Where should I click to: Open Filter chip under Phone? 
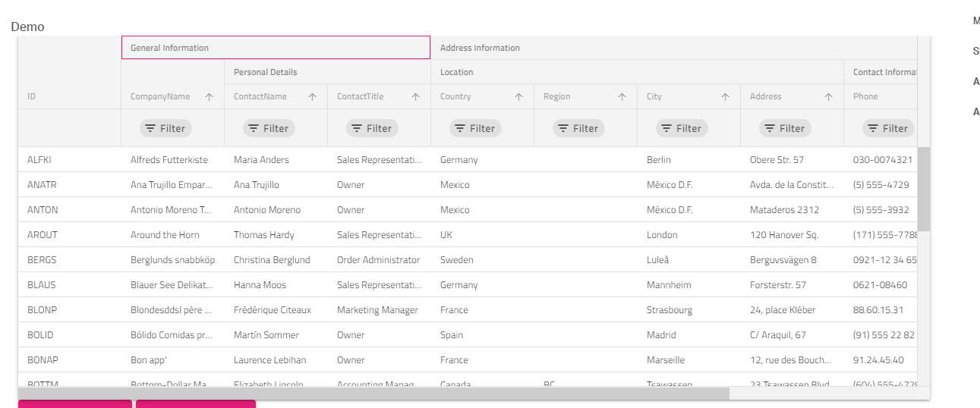coord(888,128)
